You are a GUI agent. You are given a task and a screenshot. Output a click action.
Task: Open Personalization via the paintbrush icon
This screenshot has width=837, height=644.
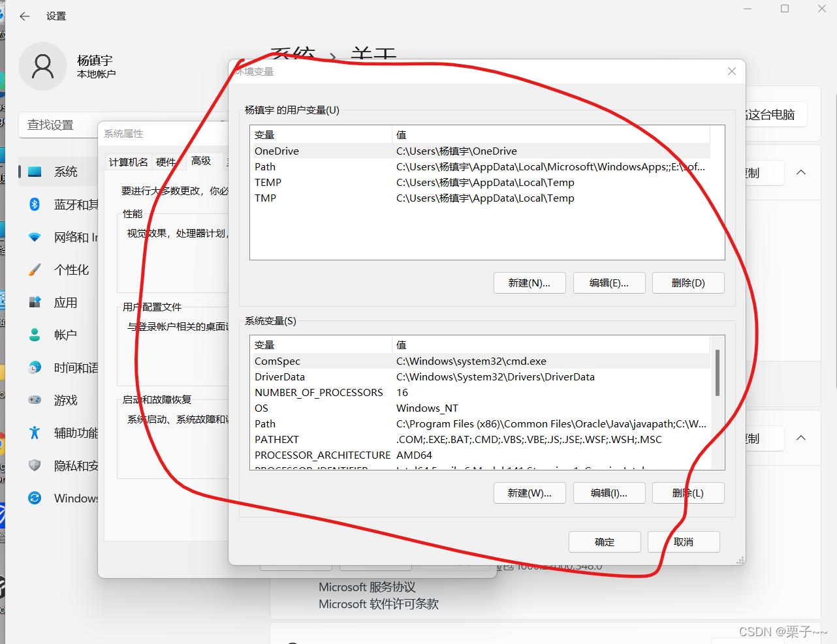[35, 269]
